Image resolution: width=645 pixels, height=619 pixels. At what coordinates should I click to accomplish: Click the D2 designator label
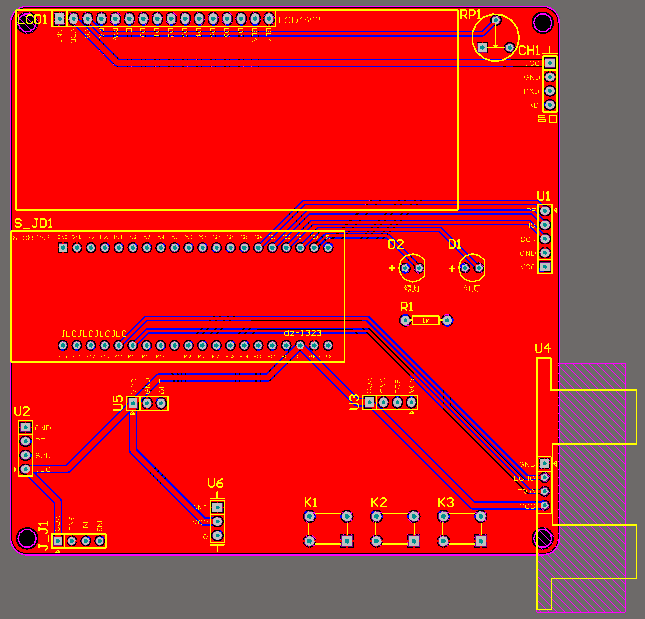tap(396, 244)
